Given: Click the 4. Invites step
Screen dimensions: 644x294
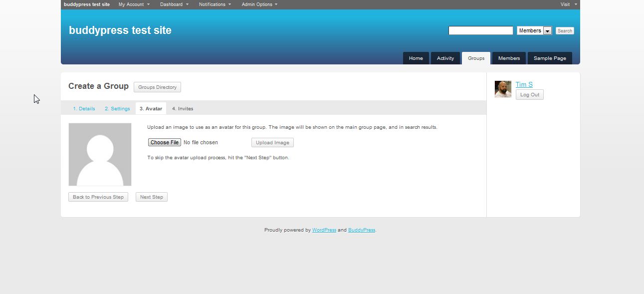Looking at the screenshot, I should (x=183, y=109).
